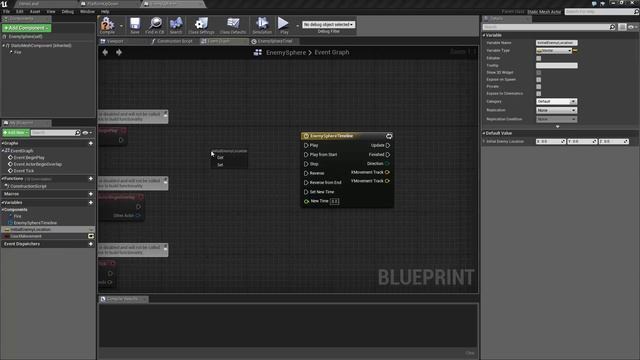
Task: Add a new function with plus icon
Action: [91, 179]
